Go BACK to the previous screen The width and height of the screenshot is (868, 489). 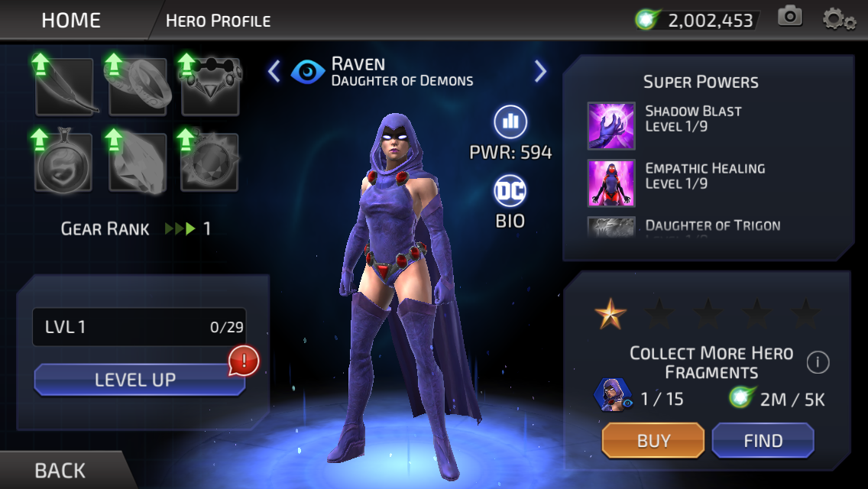(60, 470)
